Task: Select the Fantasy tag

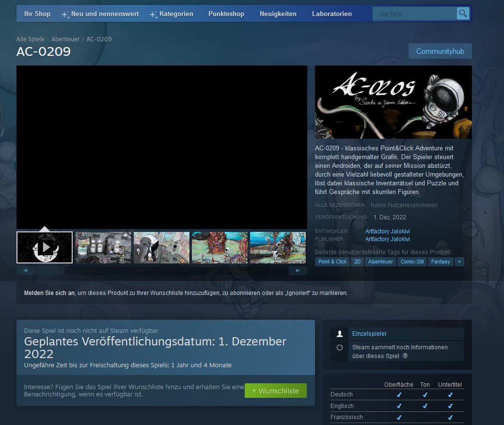Action: (x=441, y=262)
